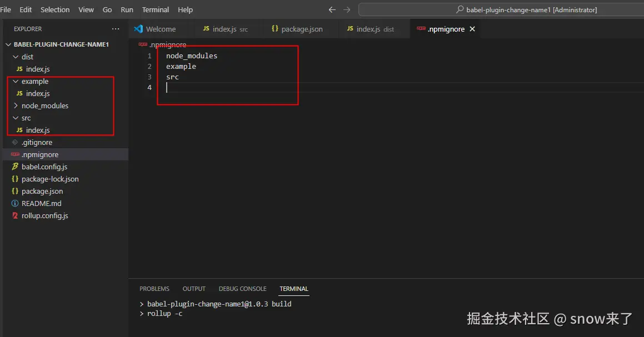This screenshot has height=337, width=644.
Task: Click the .gitignore file icon
Action: pos(15,142)
